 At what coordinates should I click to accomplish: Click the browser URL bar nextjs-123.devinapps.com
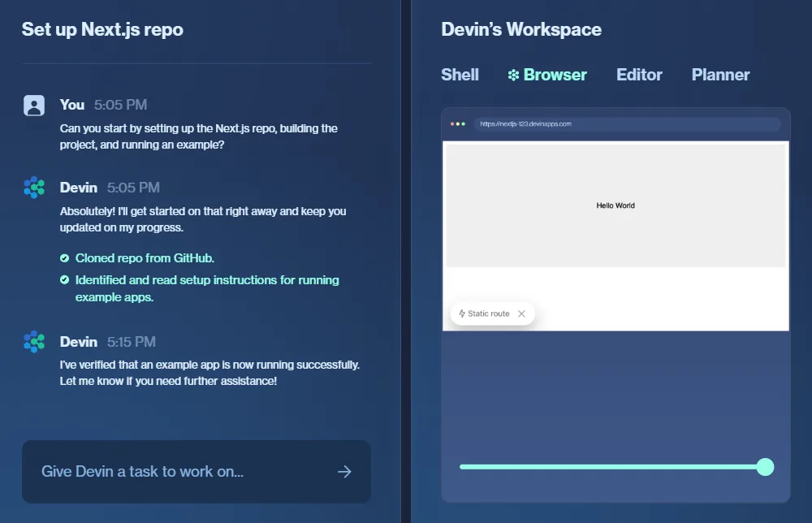627,123
